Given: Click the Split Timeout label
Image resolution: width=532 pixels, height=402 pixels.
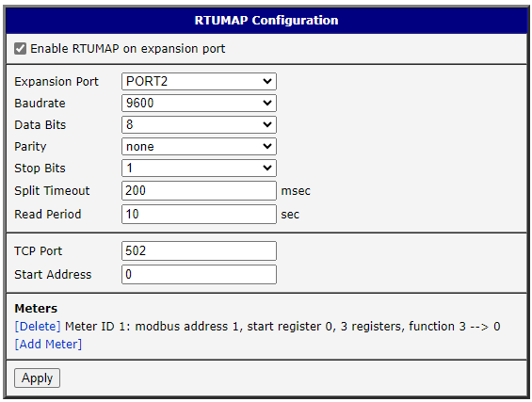Looking at the screenshot, I should pyautogui.click(x=52, y=191).
